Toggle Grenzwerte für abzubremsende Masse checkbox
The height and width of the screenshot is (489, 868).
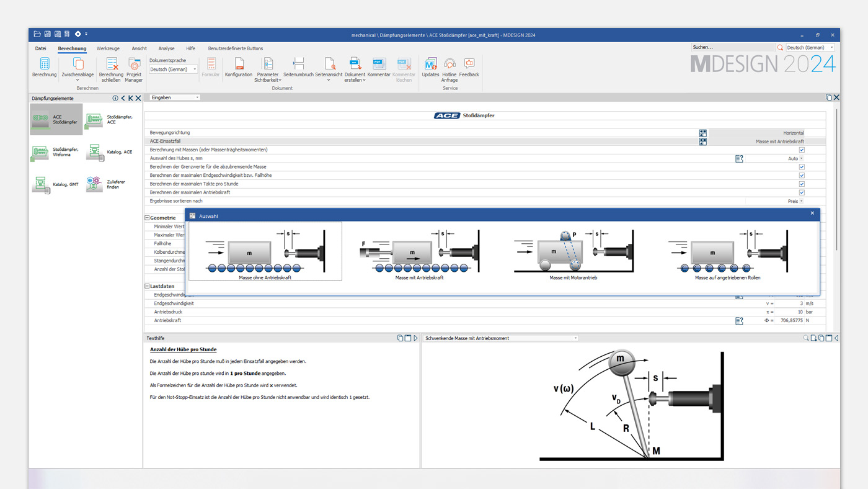click(x=802, y=167)
